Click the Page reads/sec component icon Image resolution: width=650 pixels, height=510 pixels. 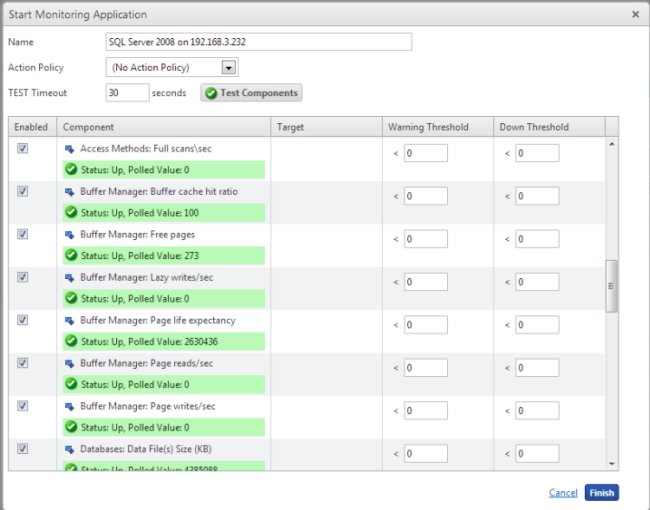(69, 364)
